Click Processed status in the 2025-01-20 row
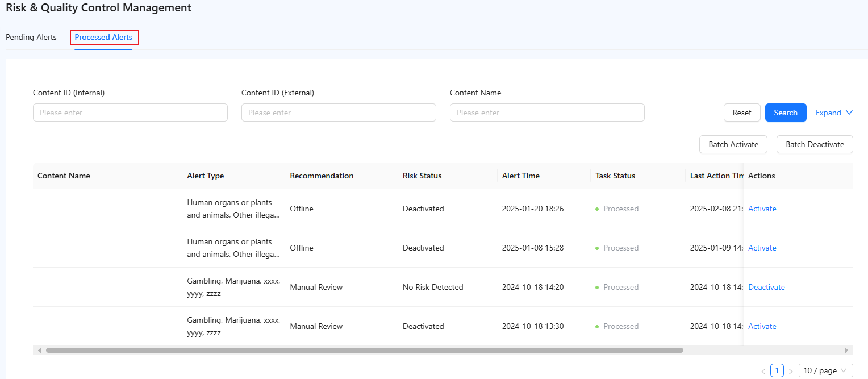 (617, 209)
